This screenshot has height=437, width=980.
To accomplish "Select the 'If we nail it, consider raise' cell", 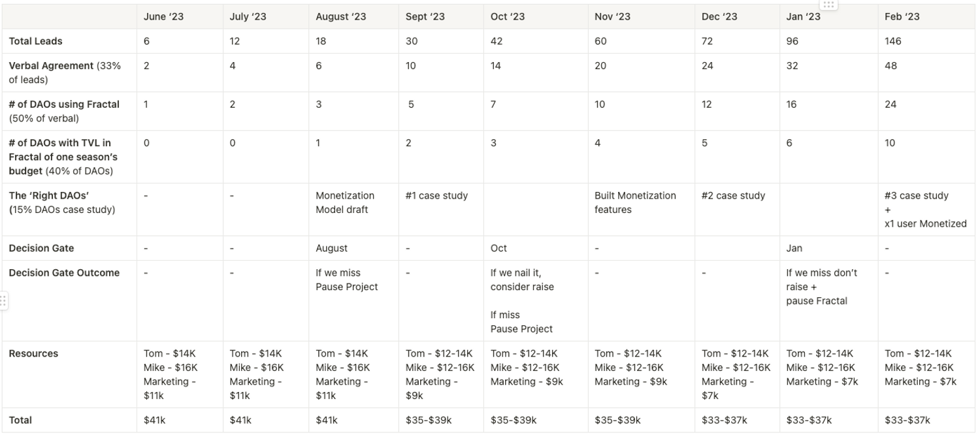I will pyautogui.click(x=521, y=280).
